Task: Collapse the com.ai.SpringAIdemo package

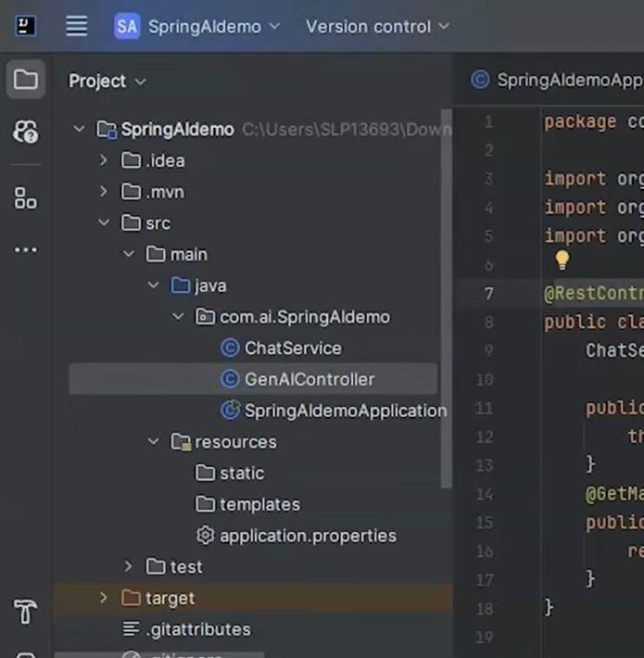Action: (x=178, y=316)
